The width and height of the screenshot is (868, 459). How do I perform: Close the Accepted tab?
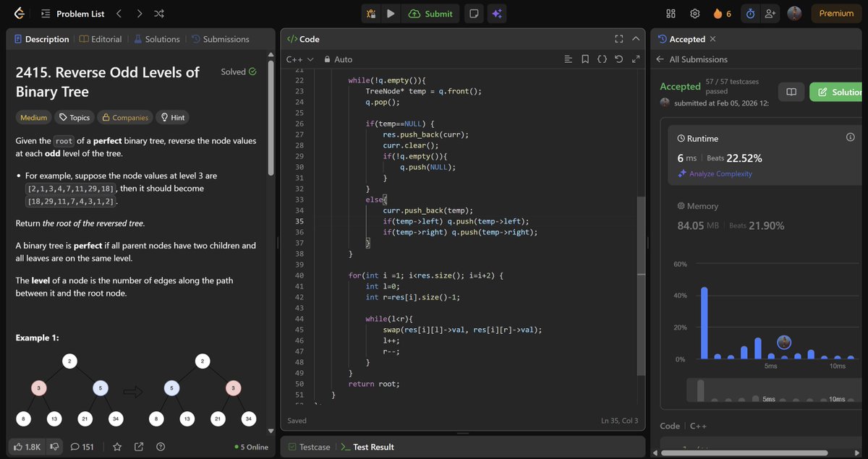712,39
